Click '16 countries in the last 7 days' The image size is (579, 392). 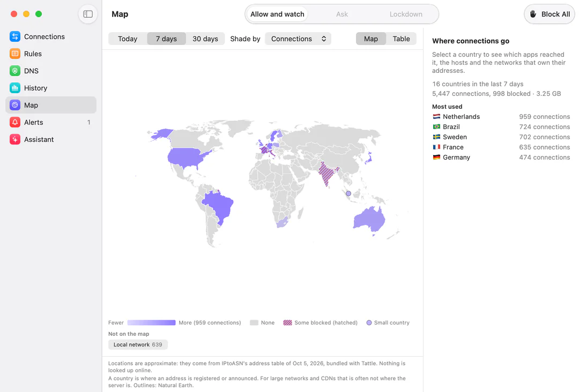point(478,84)
